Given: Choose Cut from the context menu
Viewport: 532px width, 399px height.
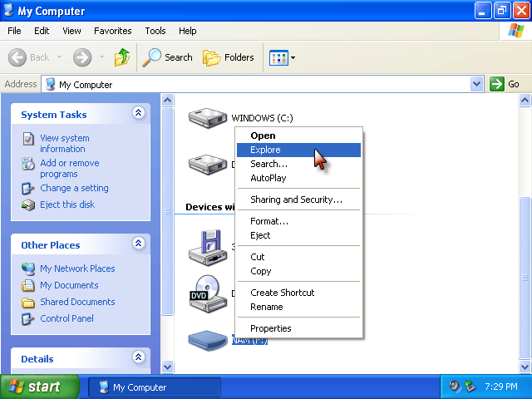Looking at the screenshot, I should pos(298,257).
